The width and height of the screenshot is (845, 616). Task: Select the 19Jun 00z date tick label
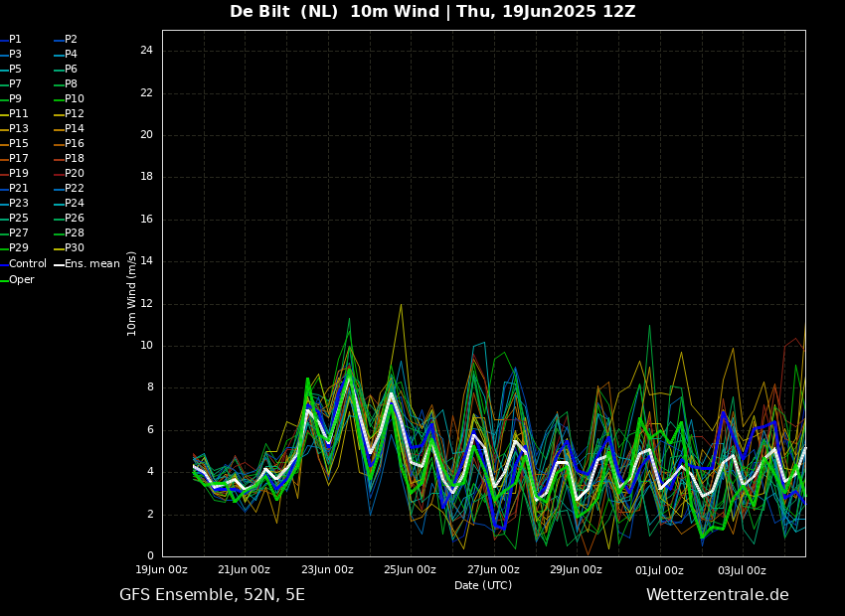click(x=161, y=570)
